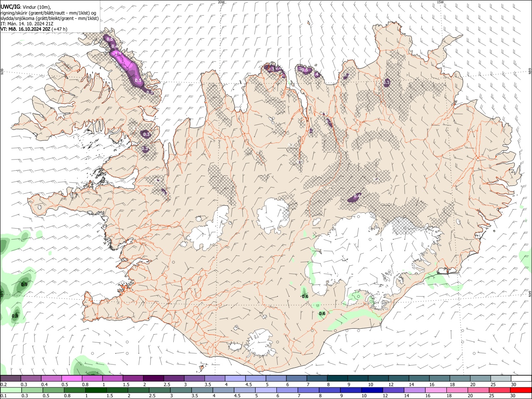This screenshot has height=399, width=532.
Task: Click the '0.2' value in the upper legend
Action: 3,384
